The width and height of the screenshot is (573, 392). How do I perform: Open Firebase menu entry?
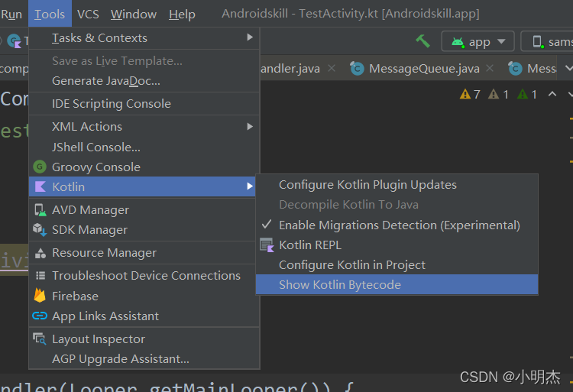(144, 296)
